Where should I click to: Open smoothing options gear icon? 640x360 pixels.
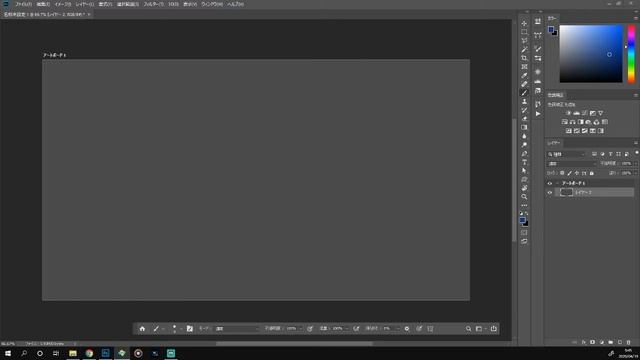407,329
